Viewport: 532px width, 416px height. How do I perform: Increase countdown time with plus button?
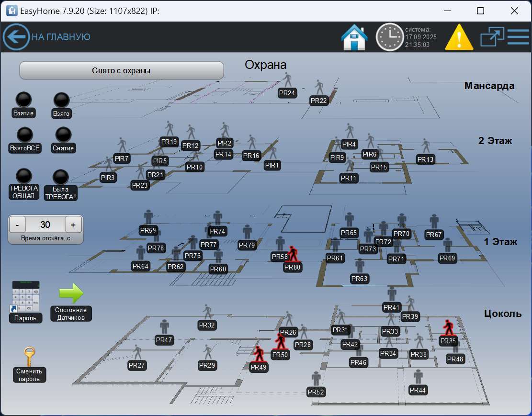[73, 225]
